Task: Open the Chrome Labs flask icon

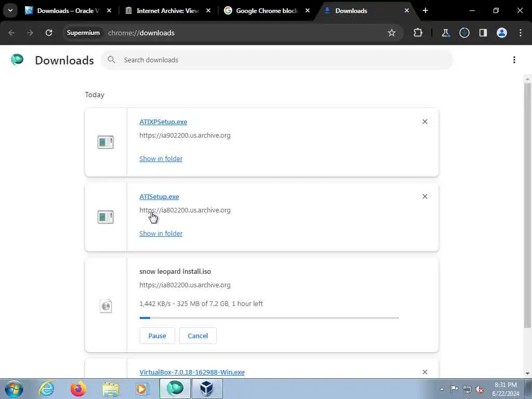Action: (x=445, y=33)
